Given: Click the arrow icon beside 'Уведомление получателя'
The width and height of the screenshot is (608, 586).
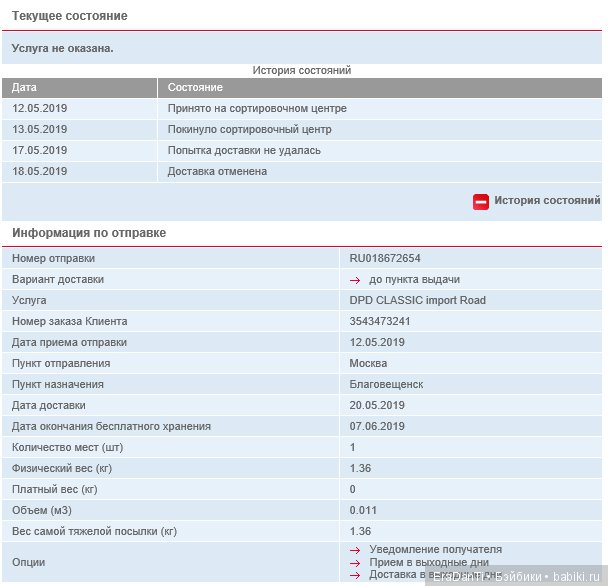Looking at the screenshot, I should click(355, 550).
